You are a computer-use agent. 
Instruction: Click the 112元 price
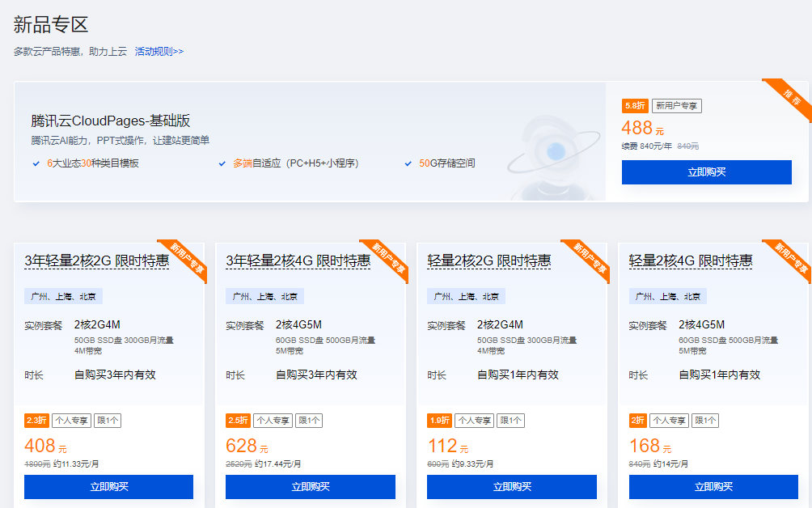click(x=448, y=446)
